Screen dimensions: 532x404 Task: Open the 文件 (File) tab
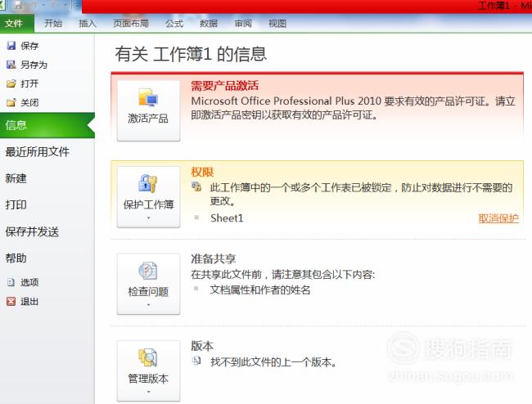point(16,24)
